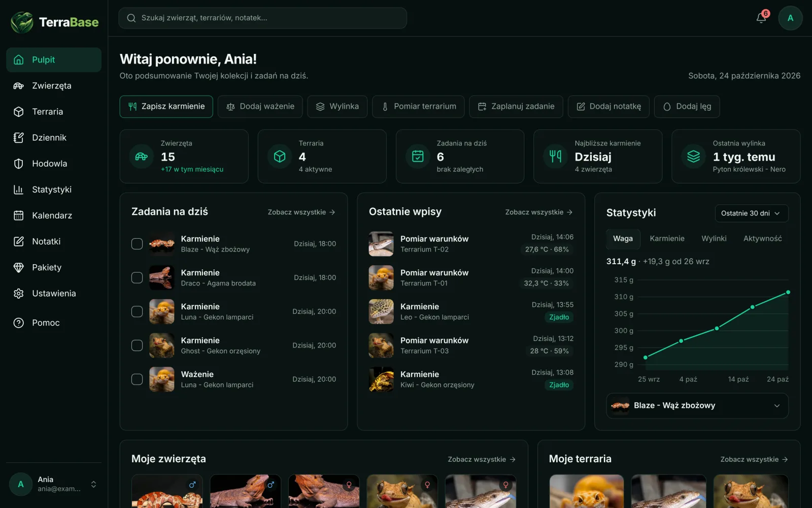Click the Zapisz karmienie button
This screenshot has width=812, height=508.
tap(166, 107)
